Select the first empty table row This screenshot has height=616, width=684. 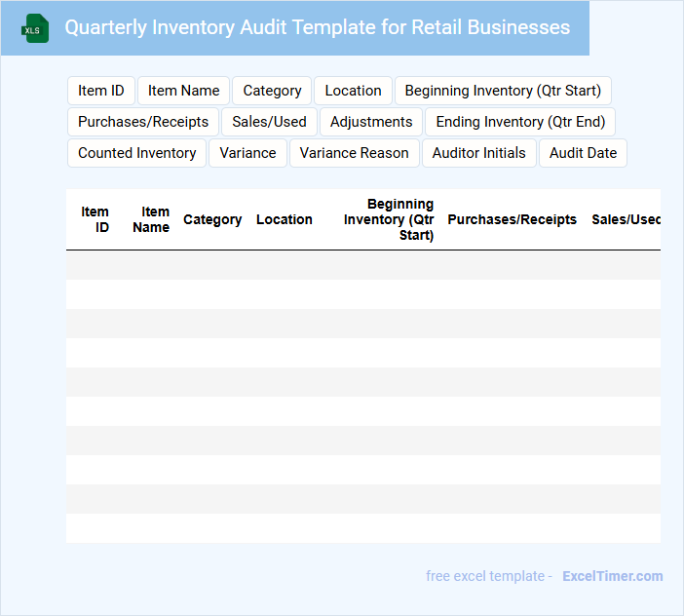[x=362, y=265]
